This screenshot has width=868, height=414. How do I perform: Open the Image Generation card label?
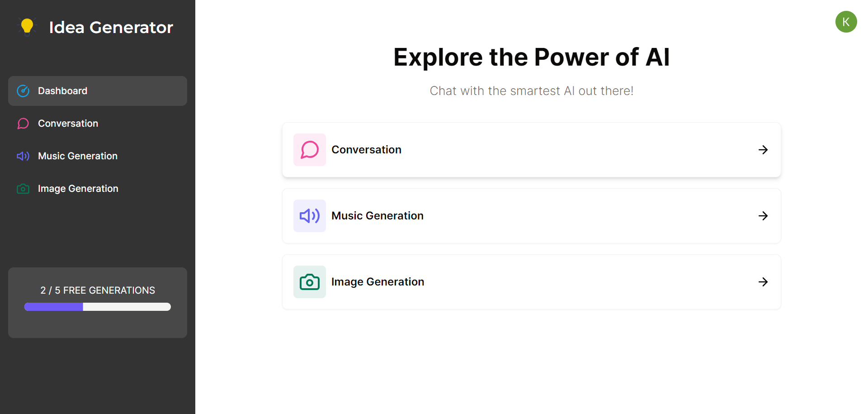377,282
